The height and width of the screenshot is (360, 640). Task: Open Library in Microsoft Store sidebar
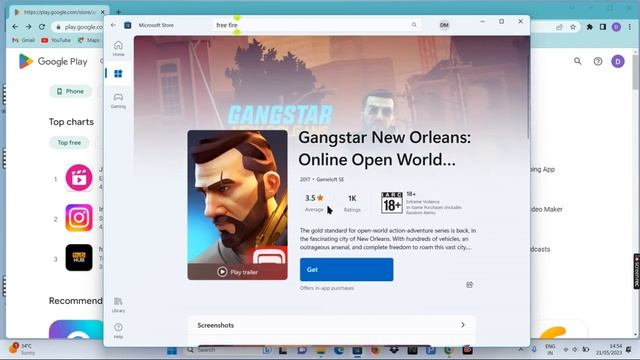tap(118, 304)
